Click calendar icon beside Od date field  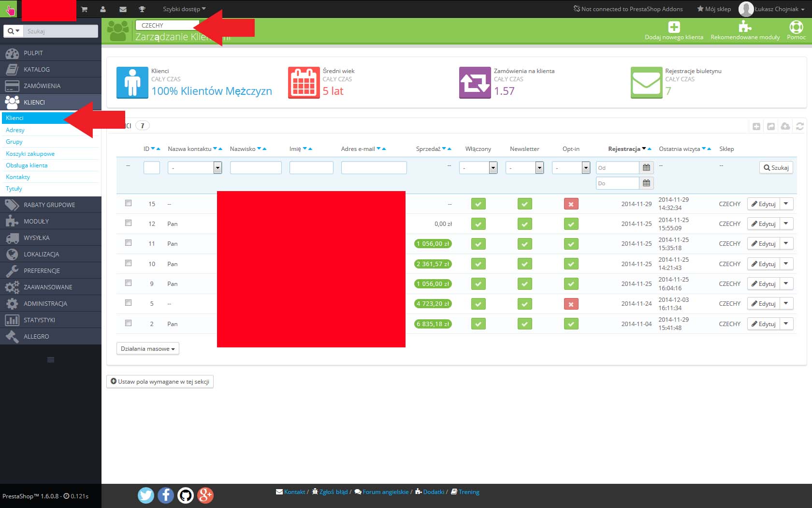click(646, 168)
